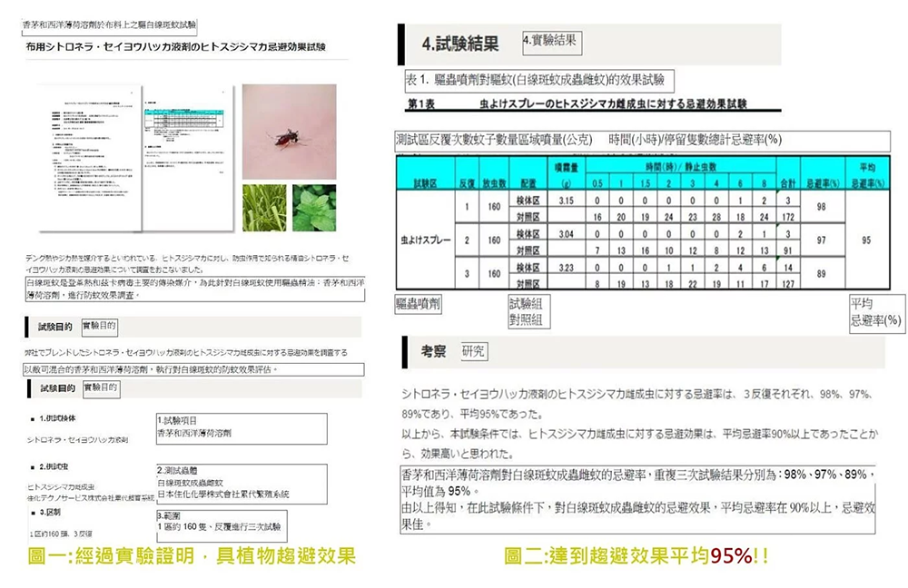Click the 時間(時)/静止虫数 header
The width and height of the screenshot is (908, 588).
coord(681,167)
